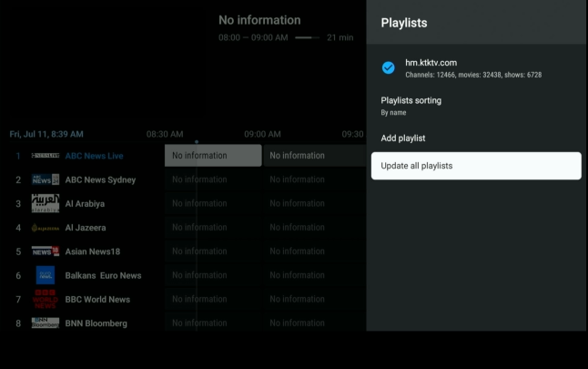Select the Asian News18 channel logo
Image resolution: width=588 pixels, height=369 pixels.
pos(46,251)
